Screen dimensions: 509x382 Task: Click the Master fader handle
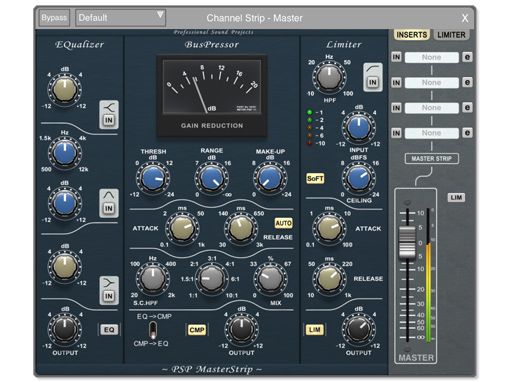coord(407,242)
